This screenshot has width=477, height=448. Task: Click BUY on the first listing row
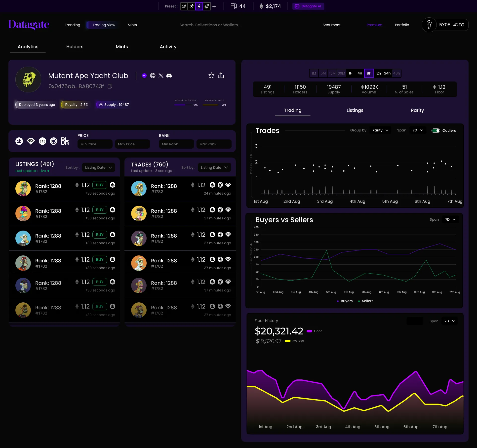pyautogui.click(x=100, y=185)
